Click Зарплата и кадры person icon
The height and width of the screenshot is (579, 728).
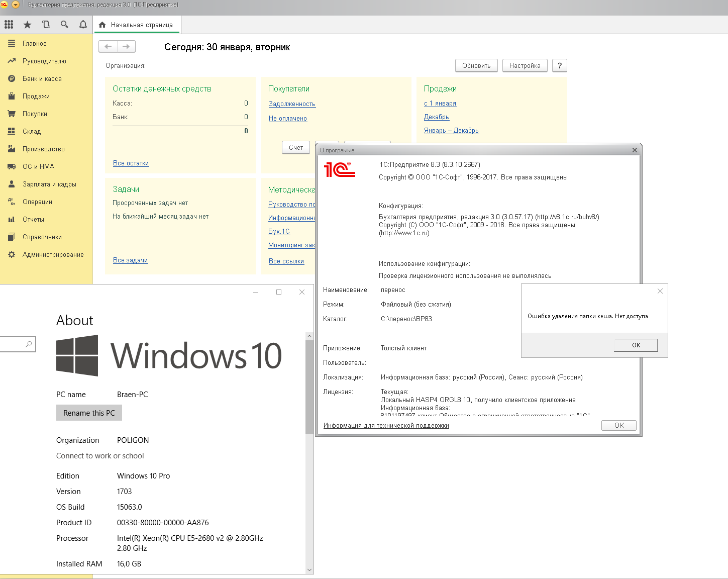tap(12, 184)
